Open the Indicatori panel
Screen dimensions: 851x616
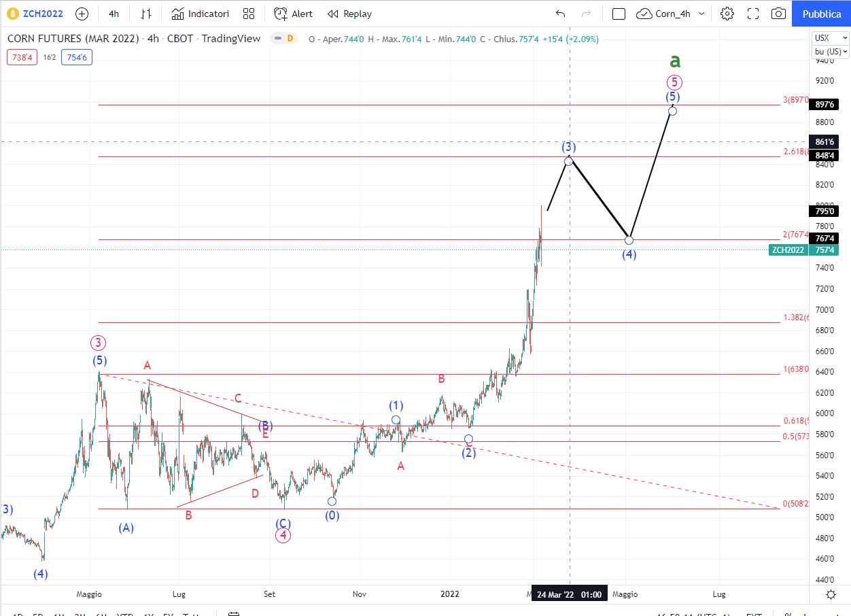tap(201, 14)
